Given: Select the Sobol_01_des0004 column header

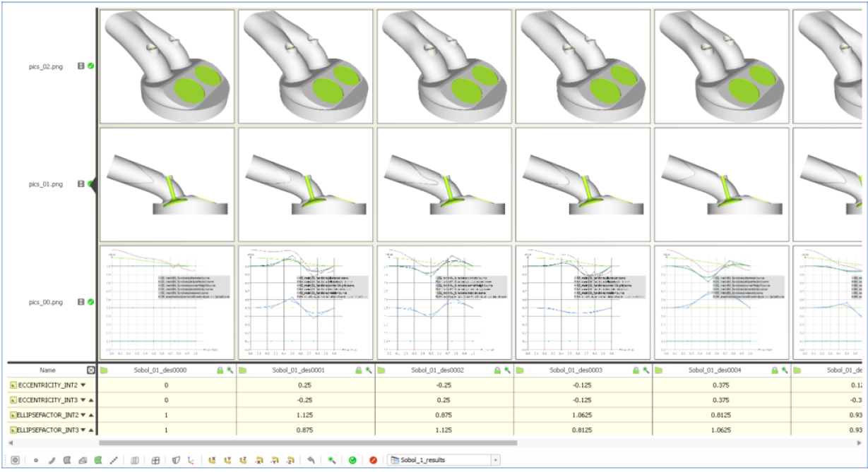Looking at the screenshot, I should coord(721,370).
